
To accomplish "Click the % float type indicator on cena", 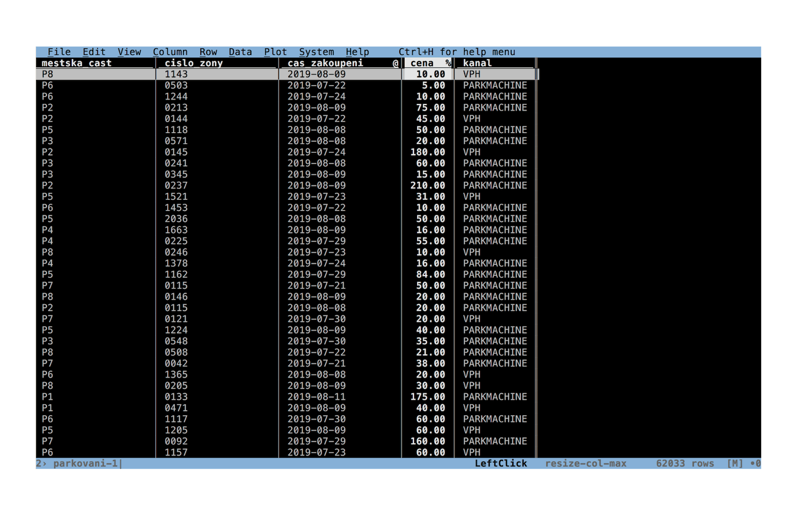I will pos(448,63).
